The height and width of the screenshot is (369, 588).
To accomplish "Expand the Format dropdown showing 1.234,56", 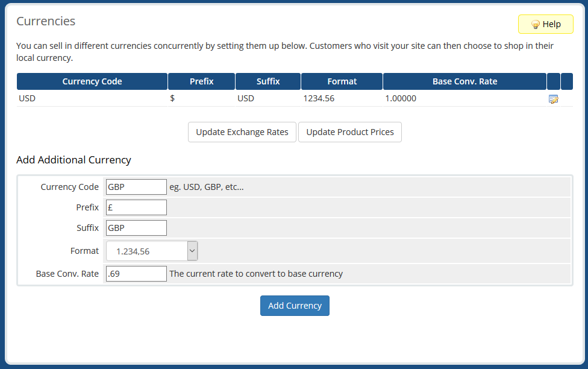I will tap(152, 251).
